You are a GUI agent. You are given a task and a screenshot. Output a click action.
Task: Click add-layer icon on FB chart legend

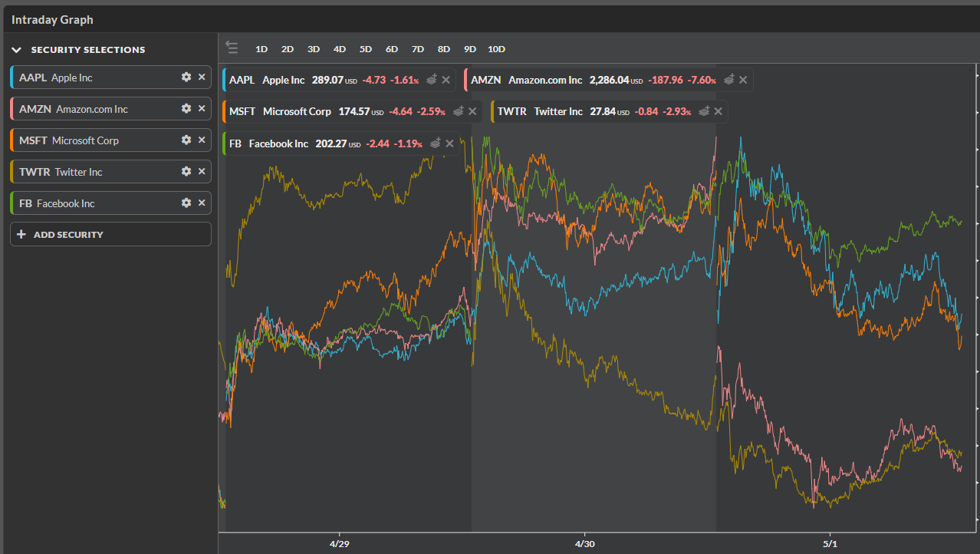pyautogui.click(x=436, y=143)
